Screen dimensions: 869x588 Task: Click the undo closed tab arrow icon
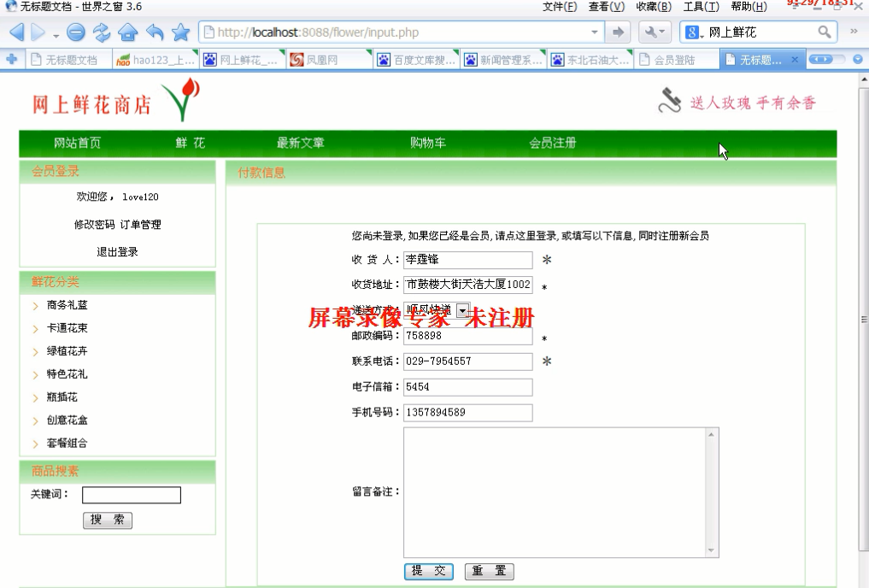[155, 33]
